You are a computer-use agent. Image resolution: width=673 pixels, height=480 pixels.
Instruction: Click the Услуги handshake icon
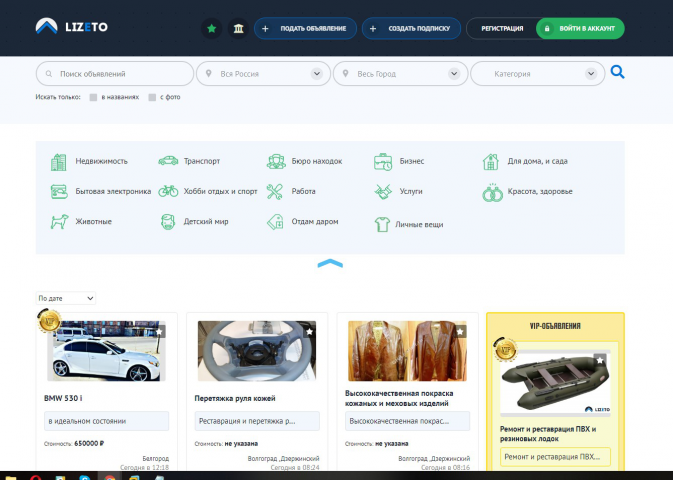point(383,191)
